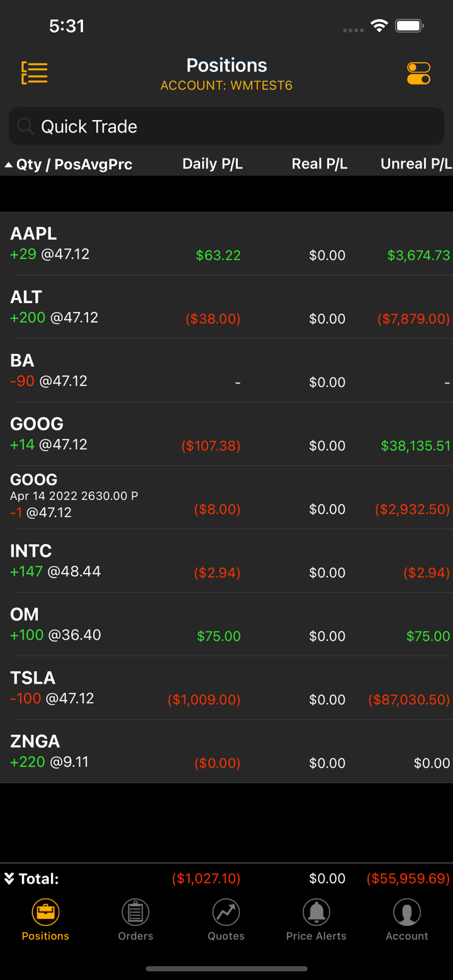This screenshot has height=980, width=453.
Task: Expand the Total summary chevron
Action: click(9, 879)
